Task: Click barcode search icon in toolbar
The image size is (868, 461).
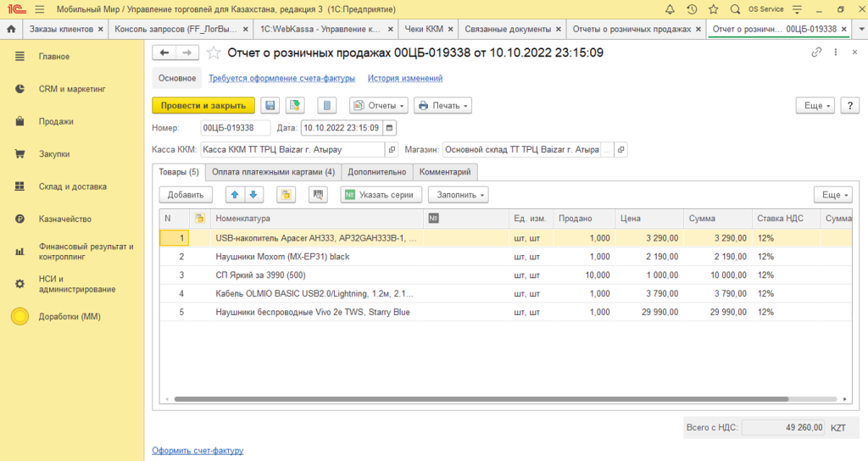Action: (318, 195)
